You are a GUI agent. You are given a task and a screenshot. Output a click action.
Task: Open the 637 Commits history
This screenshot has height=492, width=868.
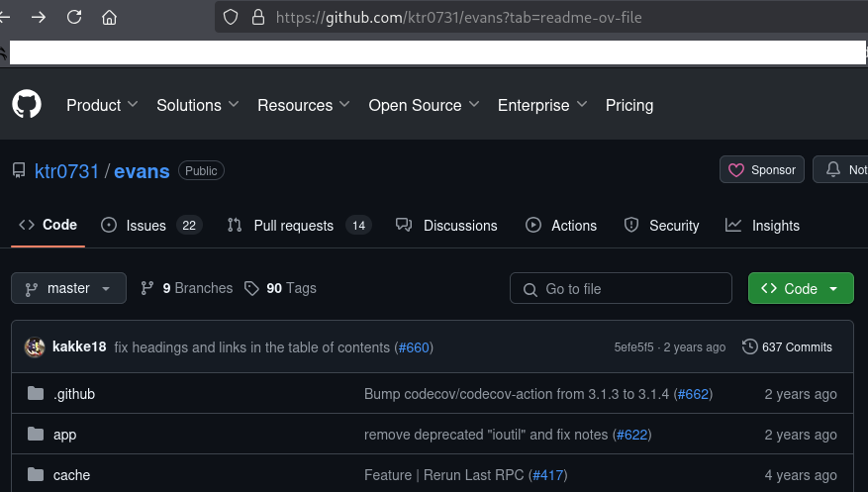(x=788, y=347)
